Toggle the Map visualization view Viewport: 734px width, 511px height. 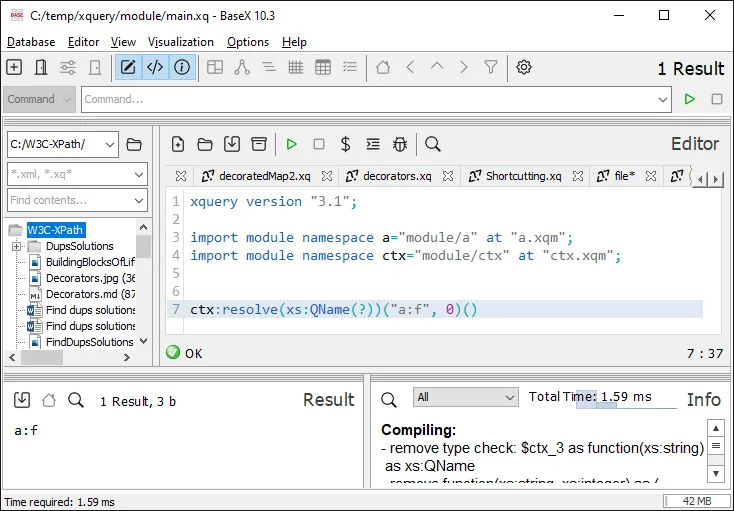tap(215, 67)
